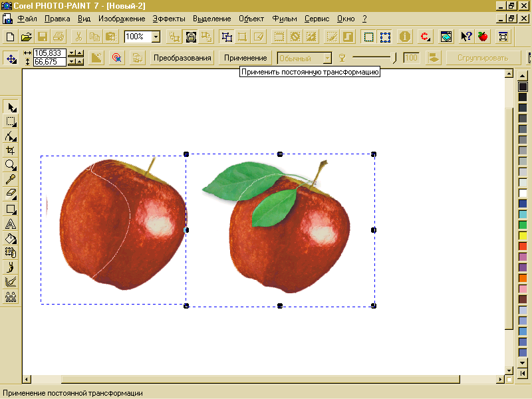Image resolution: width=532 pixels, height=399 pixels.
Task: Toggle the show object marquee button
Action: [x=385, y=37]
